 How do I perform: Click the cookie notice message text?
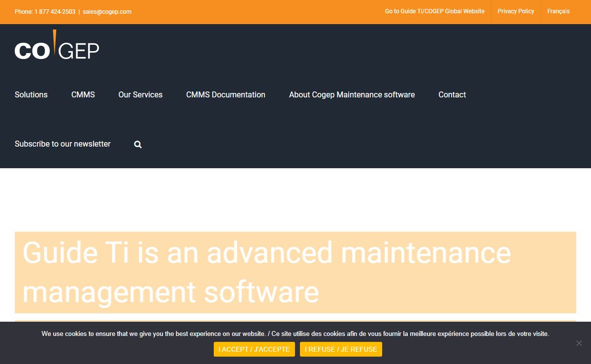pyautogui.click(x=295, y=334)
